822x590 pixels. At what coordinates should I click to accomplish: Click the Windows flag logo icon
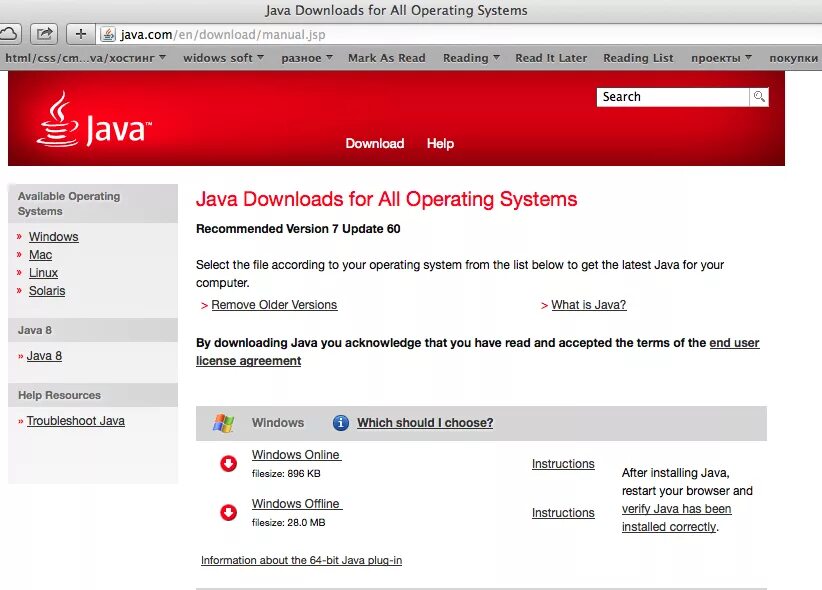coord(224,423)
